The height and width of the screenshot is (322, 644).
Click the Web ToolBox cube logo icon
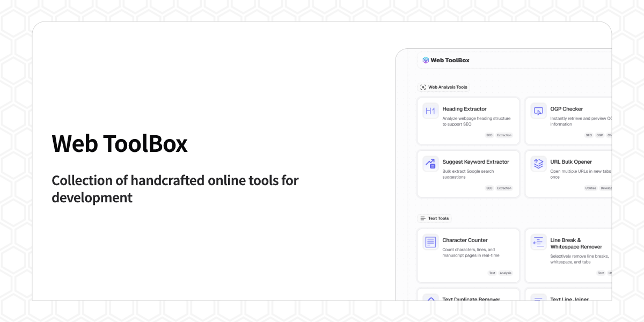coord(426,60)
